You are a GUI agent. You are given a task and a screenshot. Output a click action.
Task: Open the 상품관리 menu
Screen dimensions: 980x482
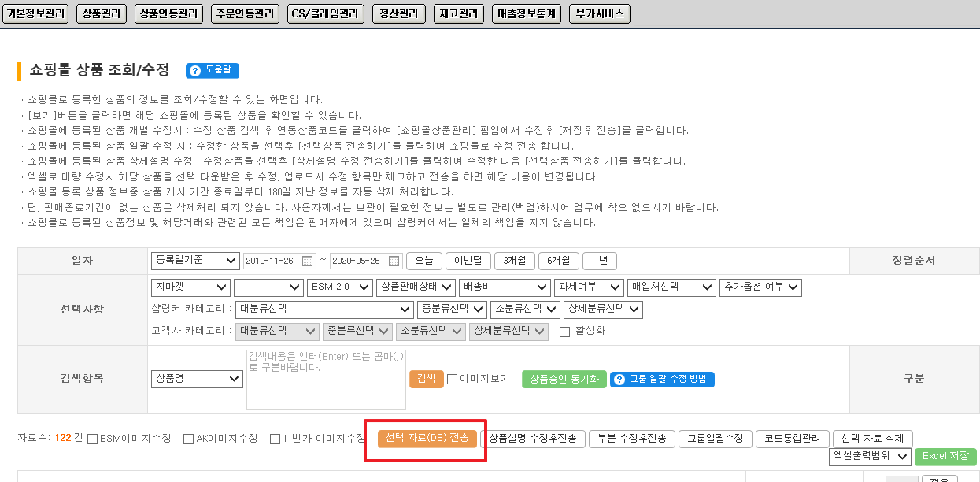102,13
